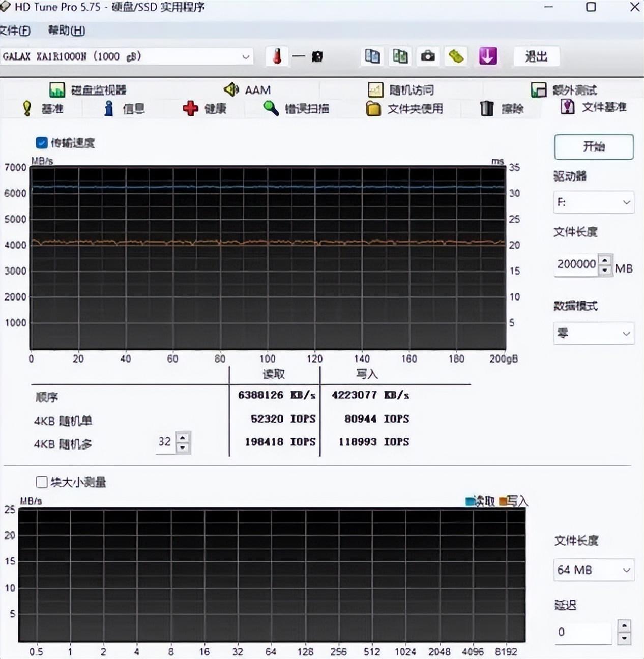Switch to the 额外测试 tab
The image size is (644, 659).
564,90
